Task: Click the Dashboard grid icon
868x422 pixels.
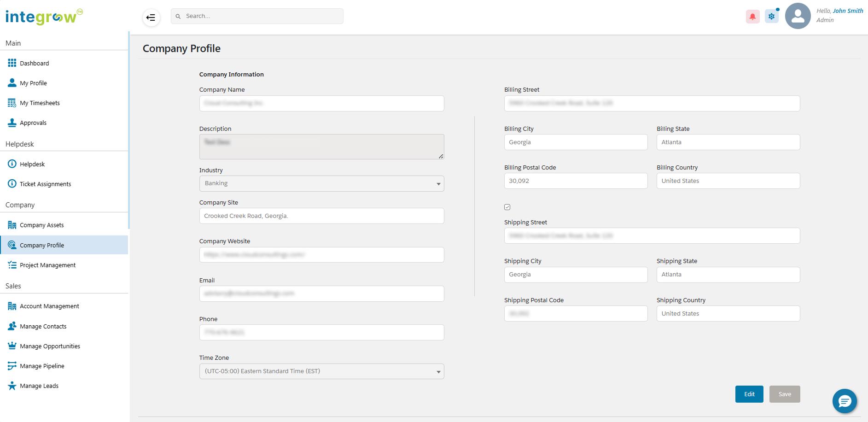Action: 12,63
